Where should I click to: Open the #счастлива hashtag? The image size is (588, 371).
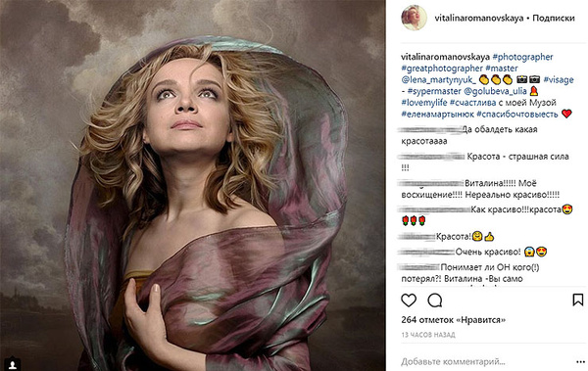[x=472, y=103]
